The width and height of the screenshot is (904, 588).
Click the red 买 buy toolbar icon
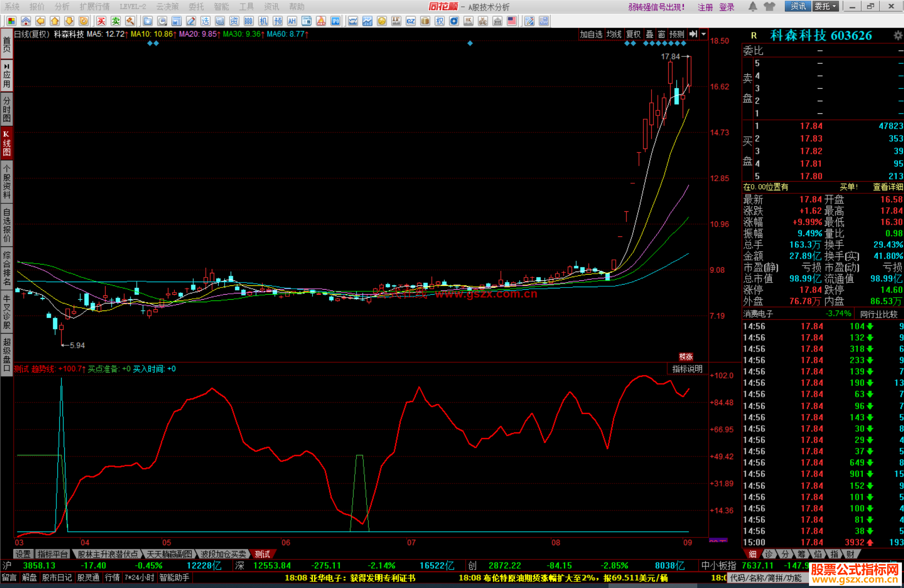pyautogui.click(x=101, y=21)
